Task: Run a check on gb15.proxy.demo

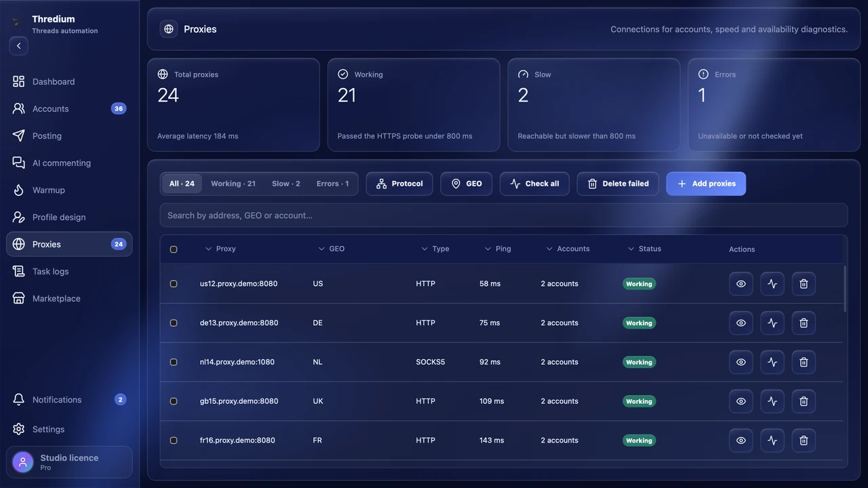Action: point(772,401)
